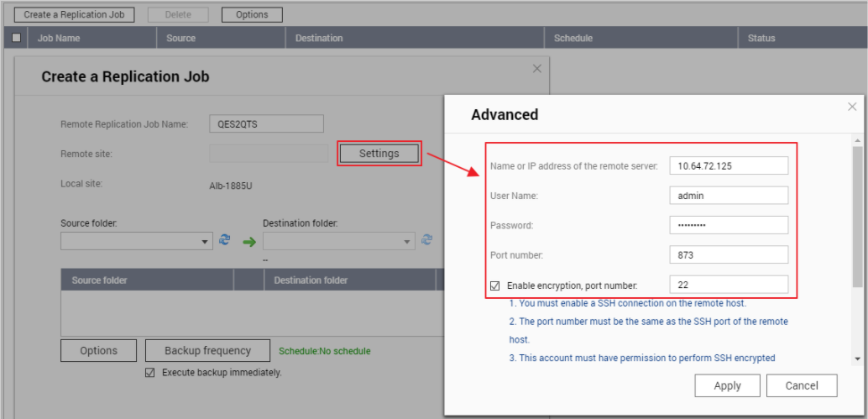Tick the select-all checkbox in job table header
Viewport: 868px width, 419px height.
(16, 38)
